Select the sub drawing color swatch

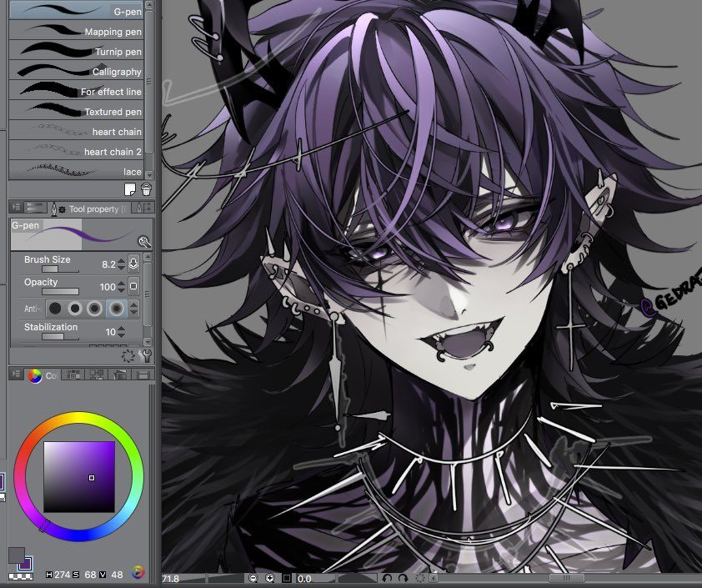click(x=28, y=565)
